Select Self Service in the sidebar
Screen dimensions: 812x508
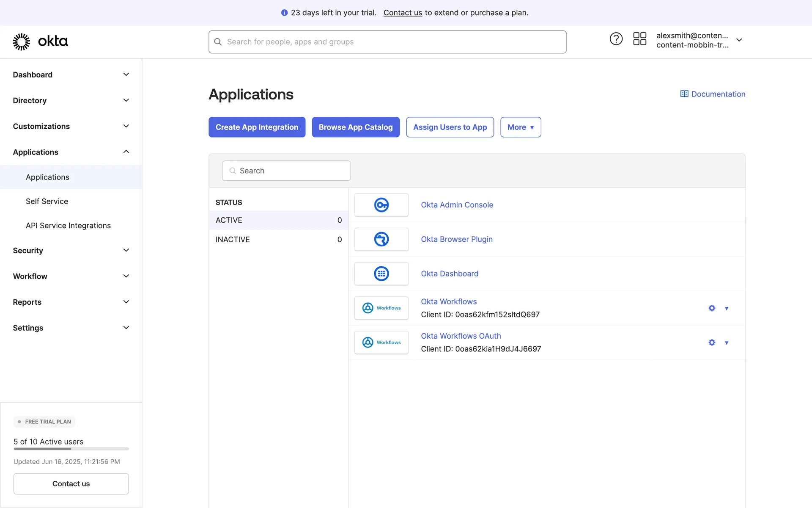[47, 202]
